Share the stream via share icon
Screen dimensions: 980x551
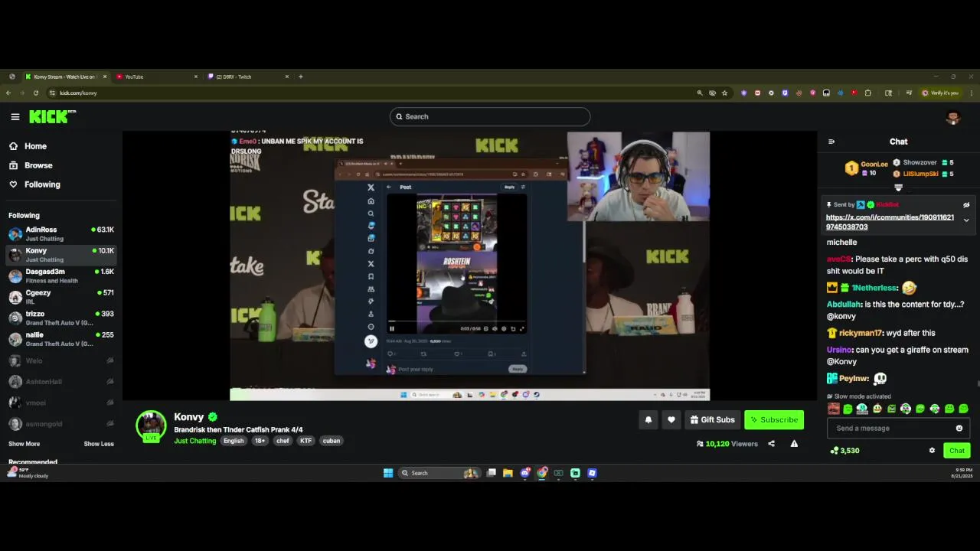(771, 444)
